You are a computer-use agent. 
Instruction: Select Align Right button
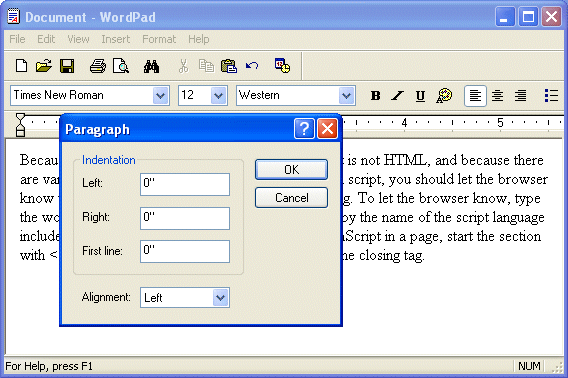pos(521,96)
